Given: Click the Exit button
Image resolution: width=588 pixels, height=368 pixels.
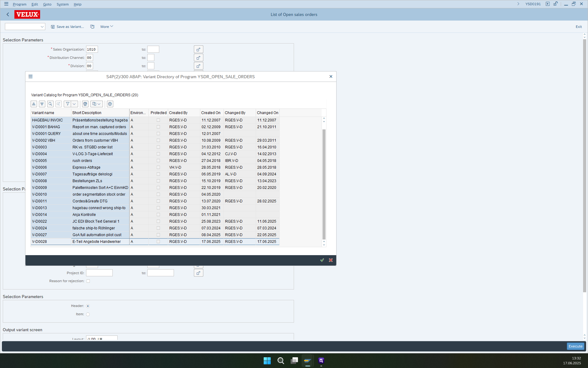Looking at the screenshot, I should click(579, 27).
